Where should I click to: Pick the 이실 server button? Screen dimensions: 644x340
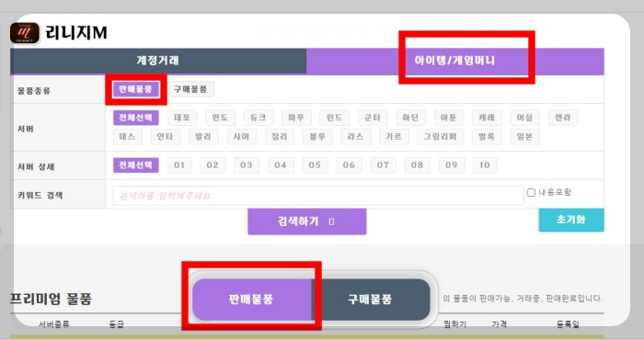click(x=525, y=118)
